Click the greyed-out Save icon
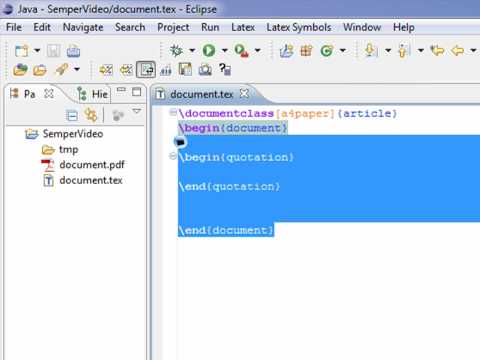The image size is (480, 360). (53, 51)
